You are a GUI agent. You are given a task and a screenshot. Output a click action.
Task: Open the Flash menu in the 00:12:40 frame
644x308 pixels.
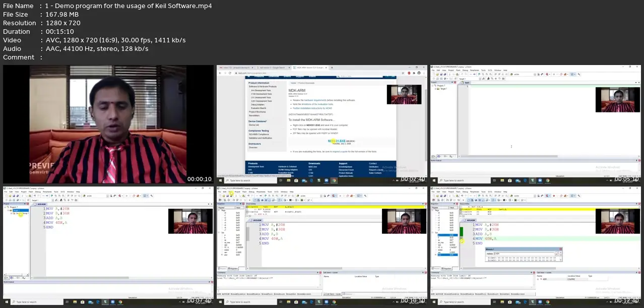[x=458, y=192]
